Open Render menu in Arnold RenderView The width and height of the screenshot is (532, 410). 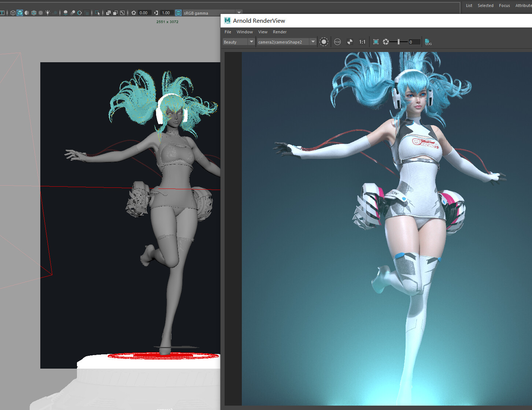pos(280,32)
